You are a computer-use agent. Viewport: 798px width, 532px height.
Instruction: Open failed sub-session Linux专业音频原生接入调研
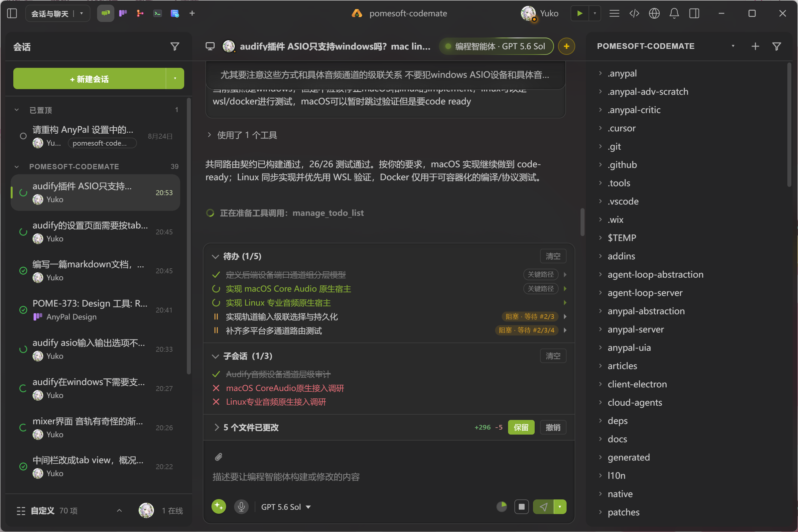tap(276, 402)
